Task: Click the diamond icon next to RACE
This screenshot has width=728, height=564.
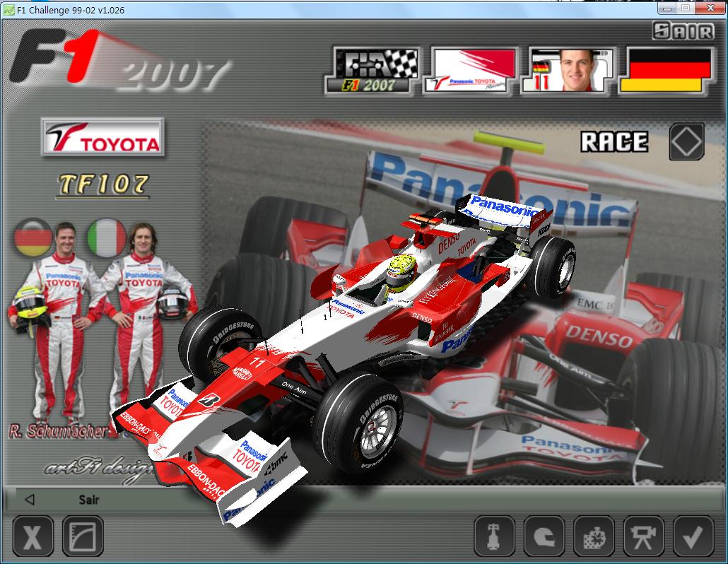Action: 687,141
